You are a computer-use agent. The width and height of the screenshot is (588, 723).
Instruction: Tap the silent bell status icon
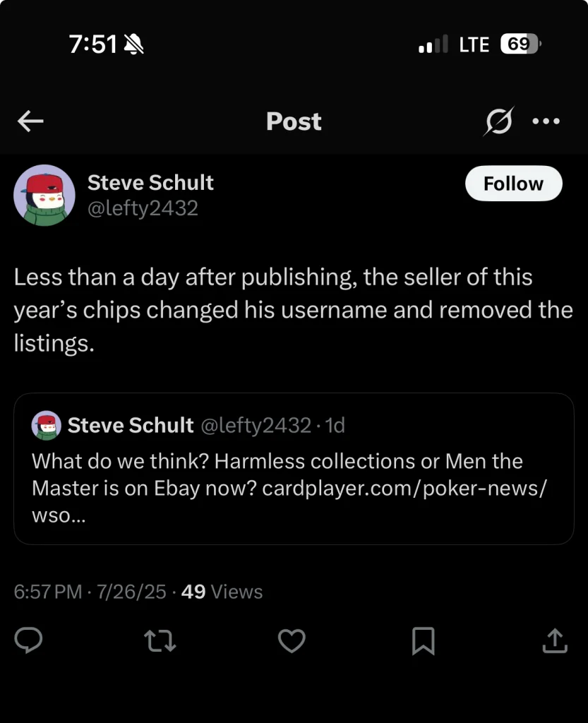[133, 45]
